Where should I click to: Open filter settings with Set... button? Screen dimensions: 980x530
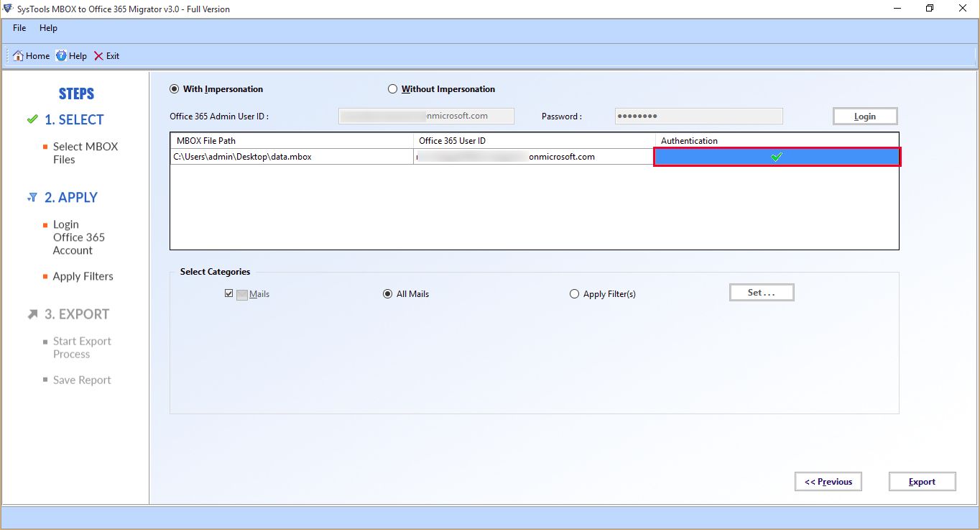(x=762, y=293)
